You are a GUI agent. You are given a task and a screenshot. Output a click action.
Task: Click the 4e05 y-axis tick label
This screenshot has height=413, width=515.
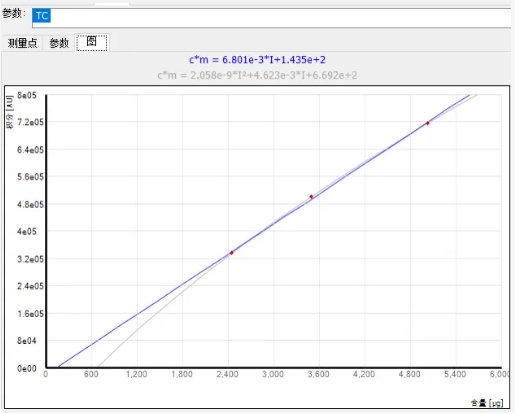coord(27,231)
